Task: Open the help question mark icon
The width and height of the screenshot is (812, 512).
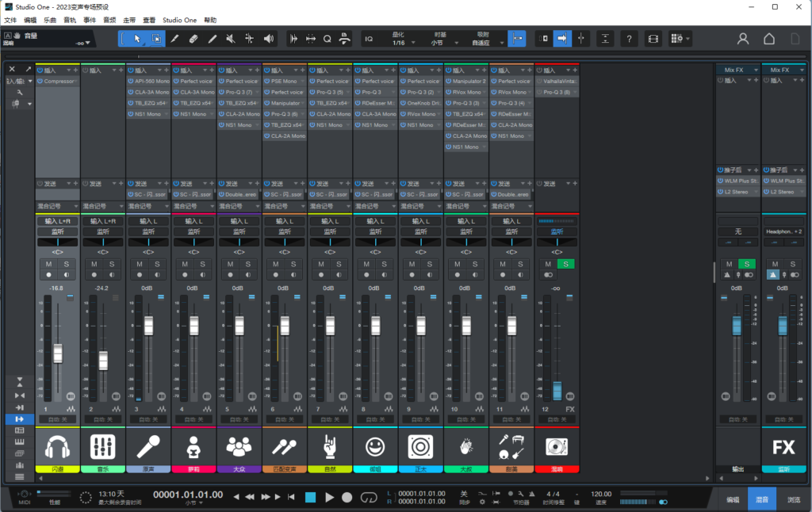Action: pyautogui.click(x=628, y=38)
